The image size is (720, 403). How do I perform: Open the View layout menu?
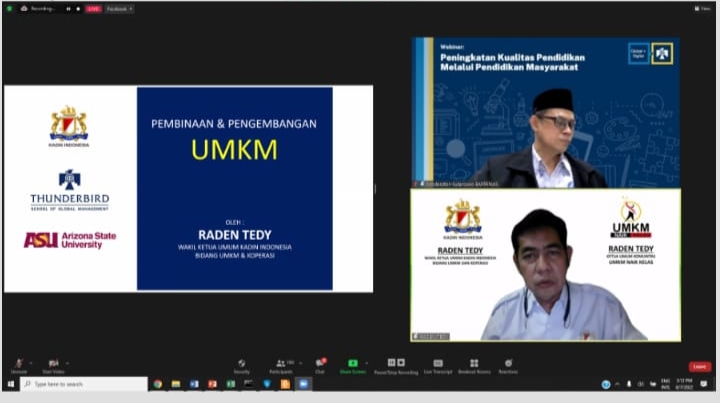coord(702,8)
